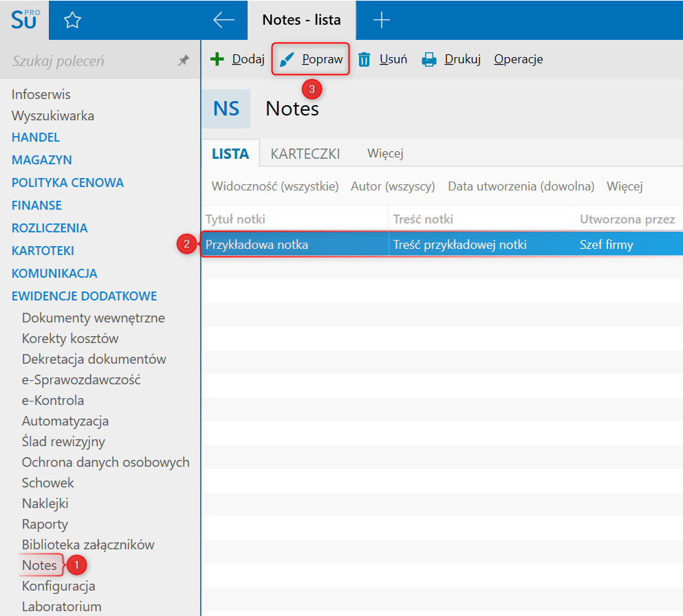Open Biblioteka załączników in sidebar
The width and height of the screenshot is (683, 616).
coord(88,544)
